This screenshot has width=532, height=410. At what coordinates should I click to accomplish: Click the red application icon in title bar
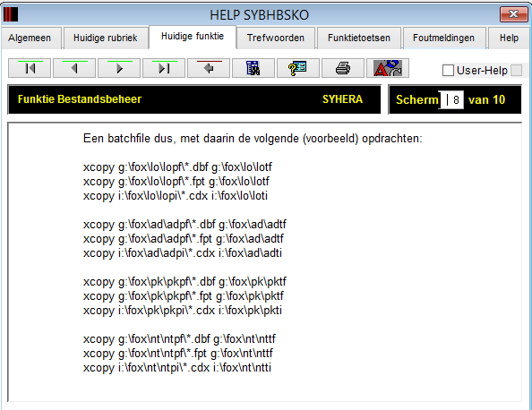(x=11, y=14)
